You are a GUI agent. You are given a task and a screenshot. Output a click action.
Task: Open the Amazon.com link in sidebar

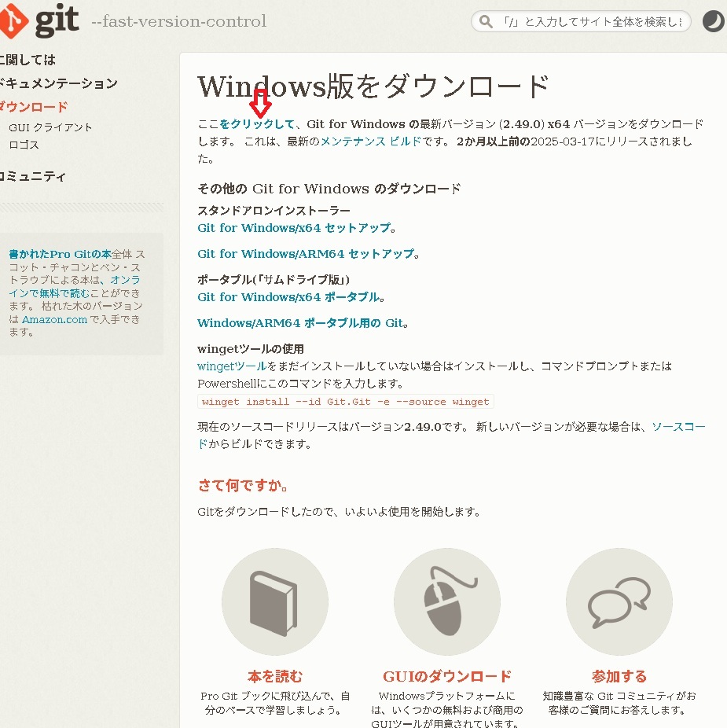54,319
